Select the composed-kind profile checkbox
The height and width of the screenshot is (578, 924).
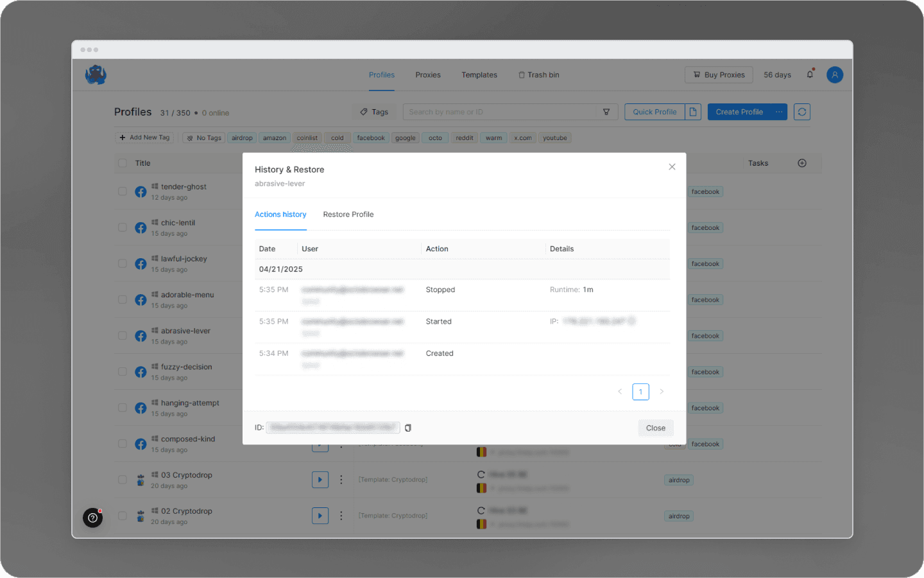(123, 443)
